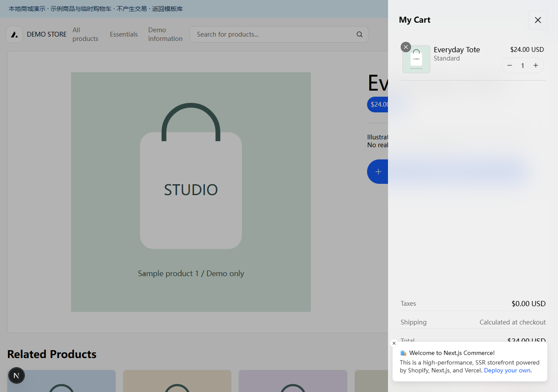Screen dimensions: 558x392
Task: Open the tan related product card
Action: (177, 381)
